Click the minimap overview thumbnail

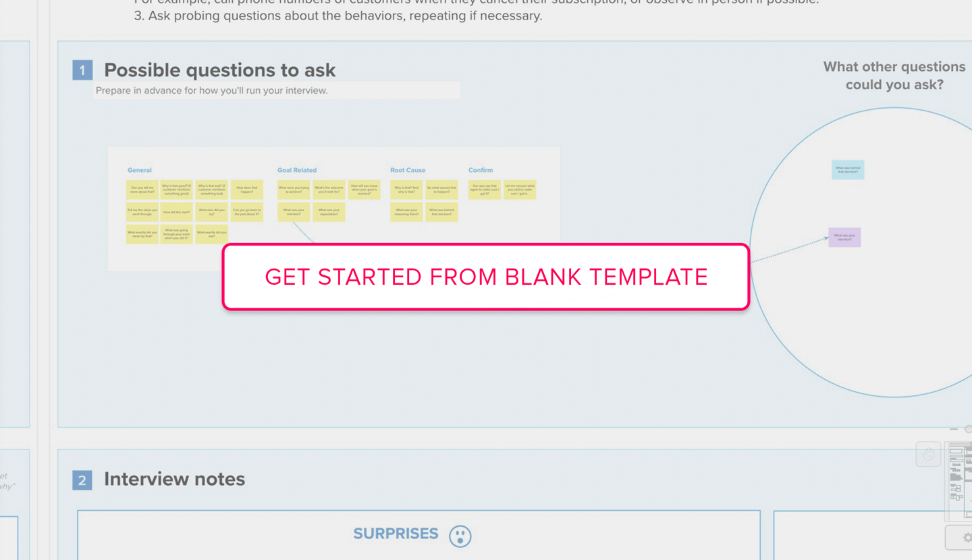click(959, 480)
